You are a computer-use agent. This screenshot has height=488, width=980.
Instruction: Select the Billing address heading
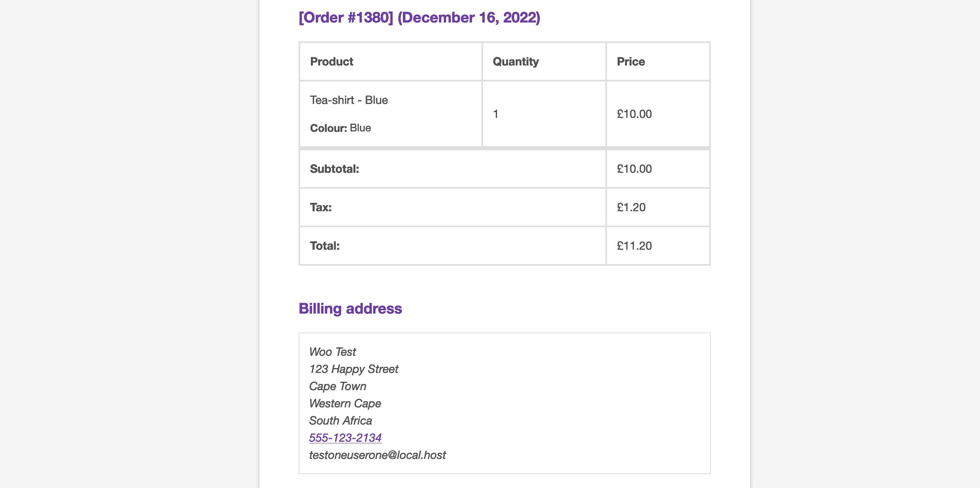(x=350, y=308)
